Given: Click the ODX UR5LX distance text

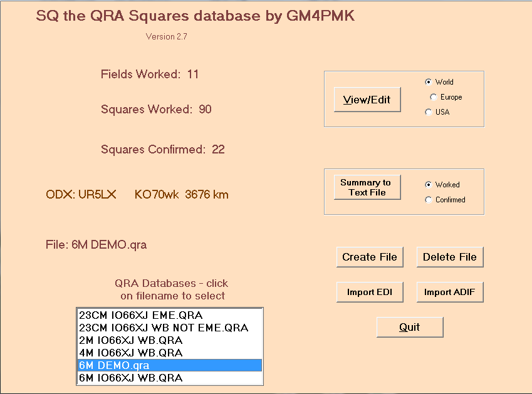Looking at the screenshot, I should 137,194.
